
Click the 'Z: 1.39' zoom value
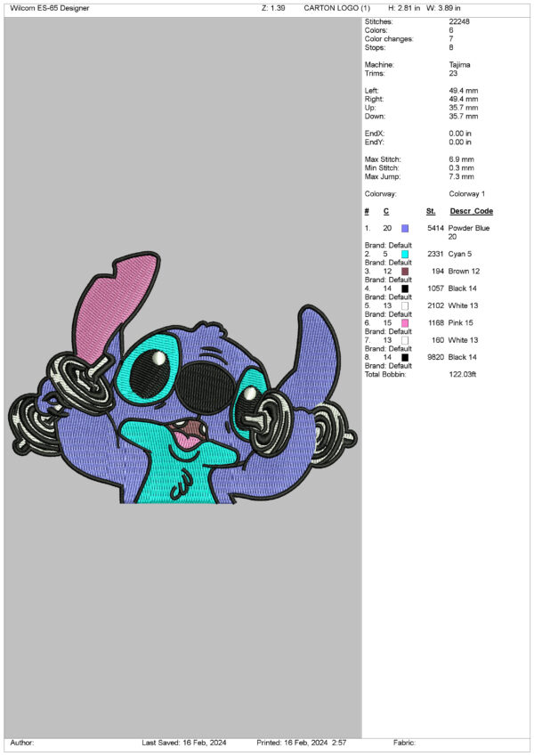pos(273,8)
